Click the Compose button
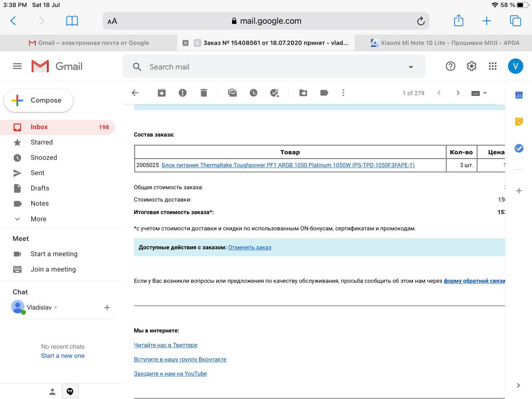Viewport: 532px width, 399px height. 39,100
